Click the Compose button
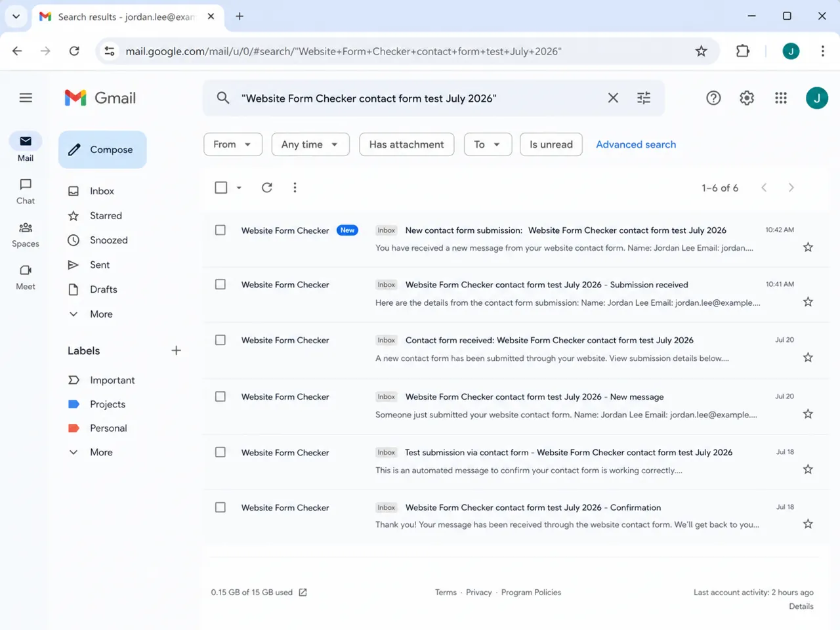 click(102, 150)
